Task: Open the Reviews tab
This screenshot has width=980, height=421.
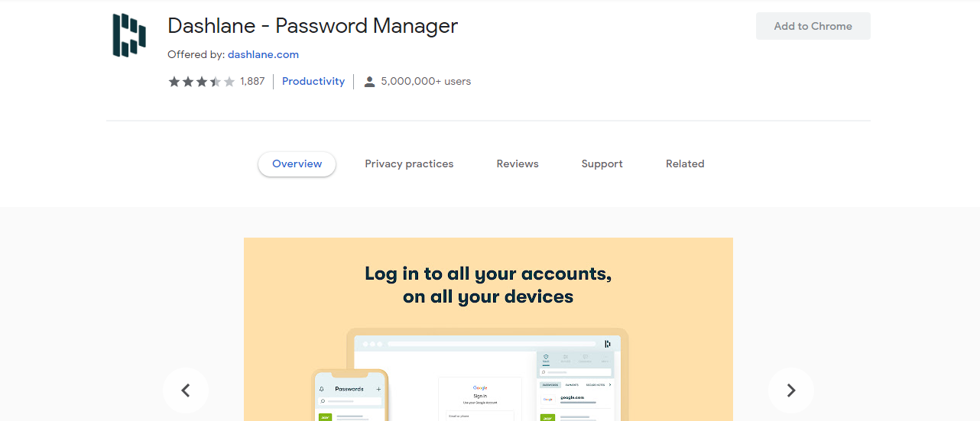Action: point(518,164)
